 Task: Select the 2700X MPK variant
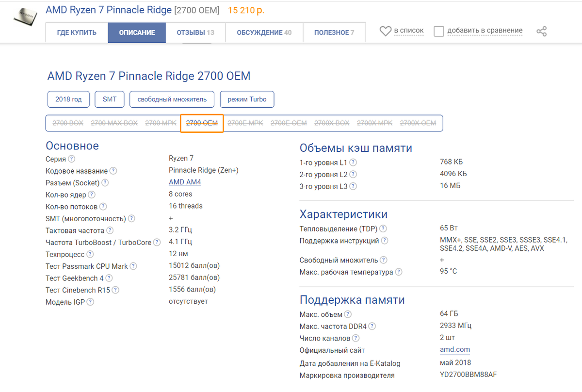coord(375,123)
